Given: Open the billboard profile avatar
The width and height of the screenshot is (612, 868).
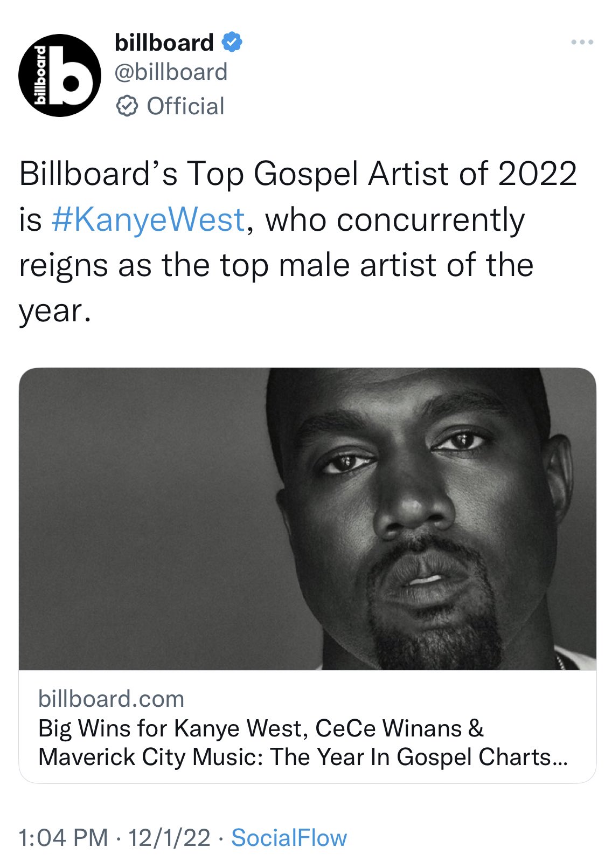Looking at the screenshot, I should [x=59, y=75].
